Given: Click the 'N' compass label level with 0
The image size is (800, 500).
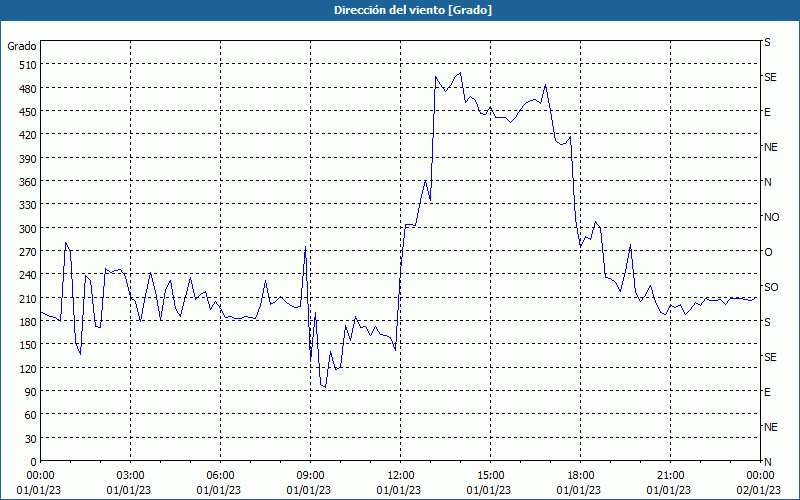Looking at the screenshot, I should [x=768, y=462].
